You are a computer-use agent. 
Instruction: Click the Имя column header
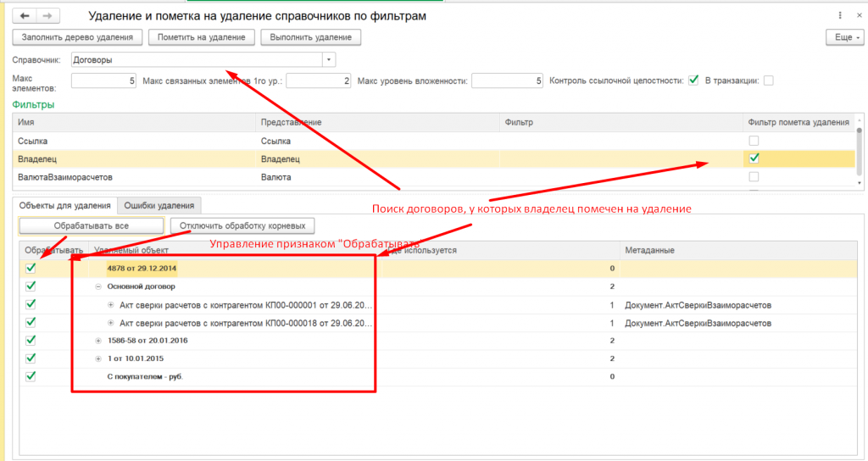point(134,122)
